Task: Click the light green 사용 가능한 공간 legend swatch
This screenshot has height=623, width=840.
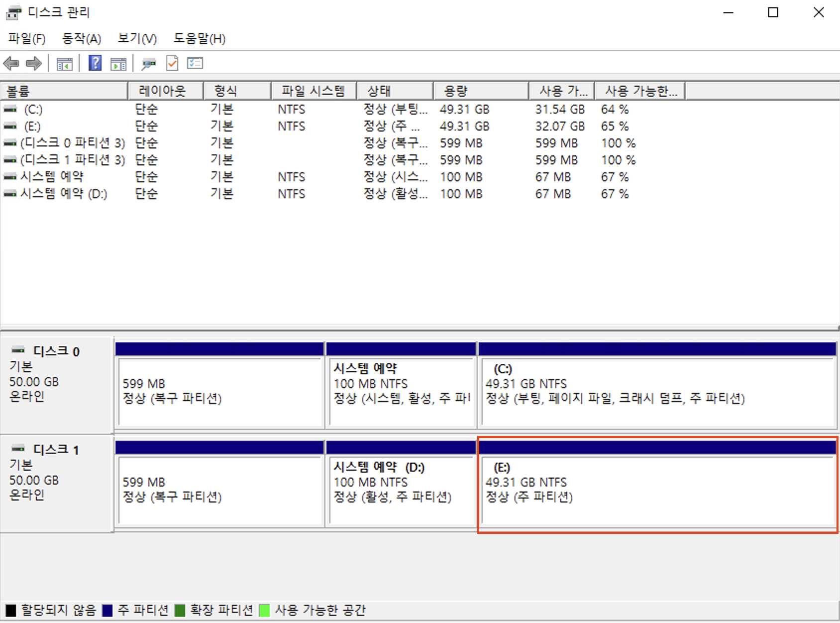Action: coord(265,610)
